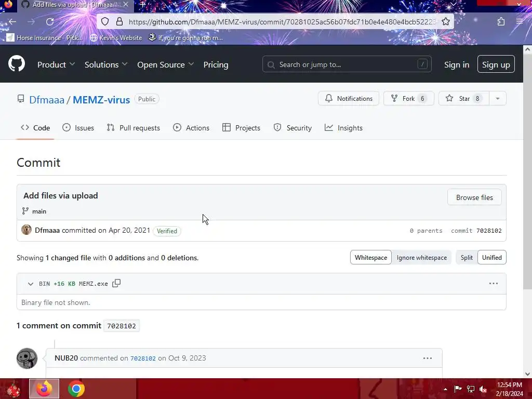Click the Notifications button
532x399 pixels.
point(349,98)
